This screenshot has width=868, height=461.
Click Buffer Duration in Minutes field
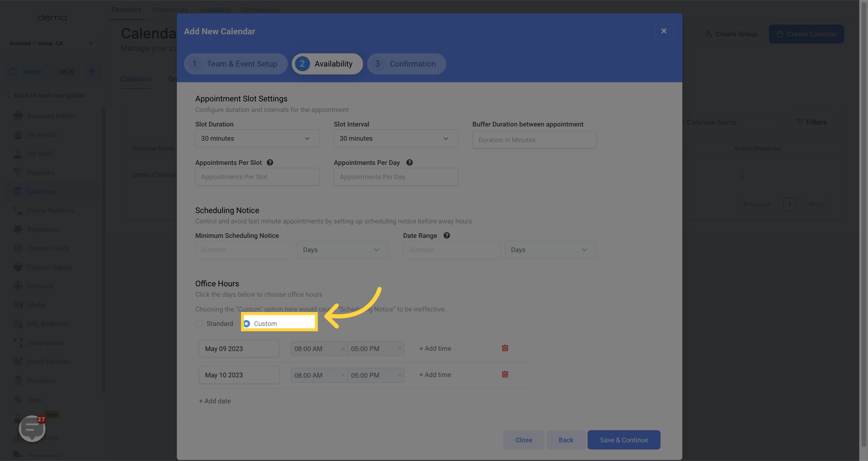pos(534,139)
